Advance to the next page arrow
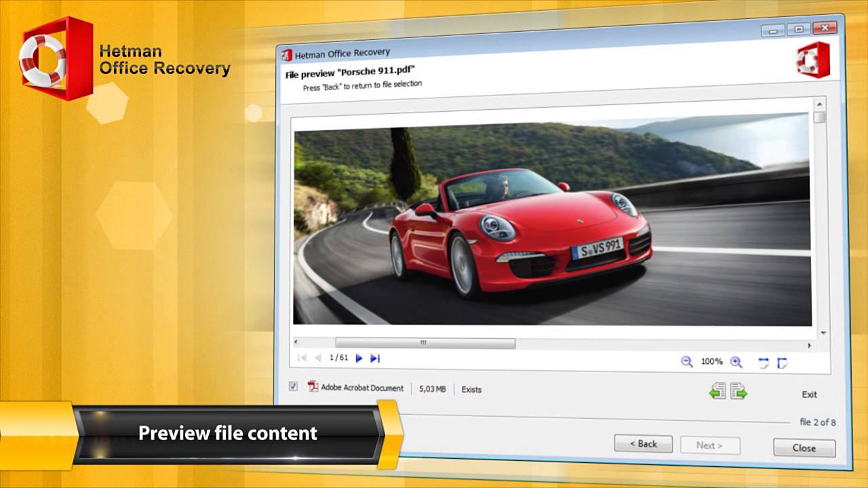This screenshot has width=868, height=488. [x=359, y=358]
